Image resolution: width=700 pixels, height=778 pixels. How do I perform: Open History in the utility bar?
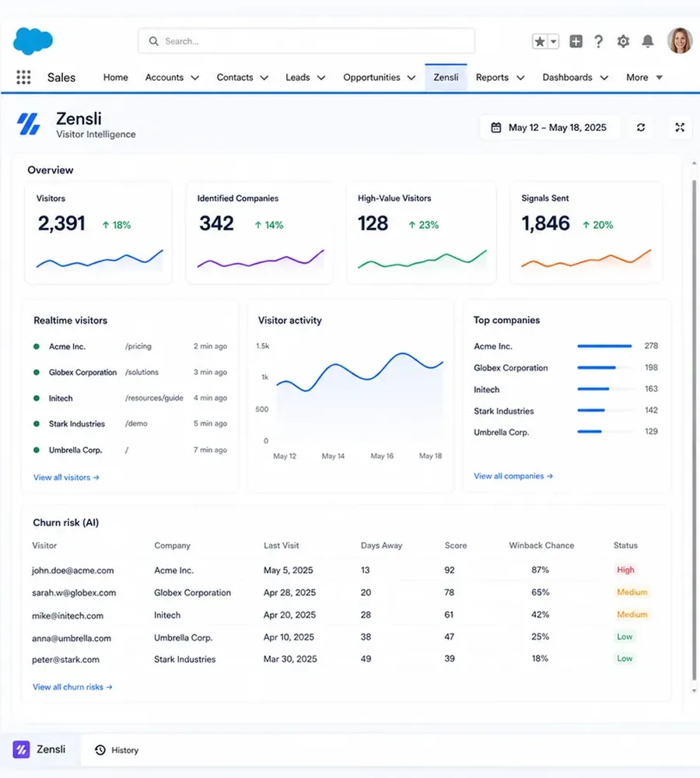117,750
